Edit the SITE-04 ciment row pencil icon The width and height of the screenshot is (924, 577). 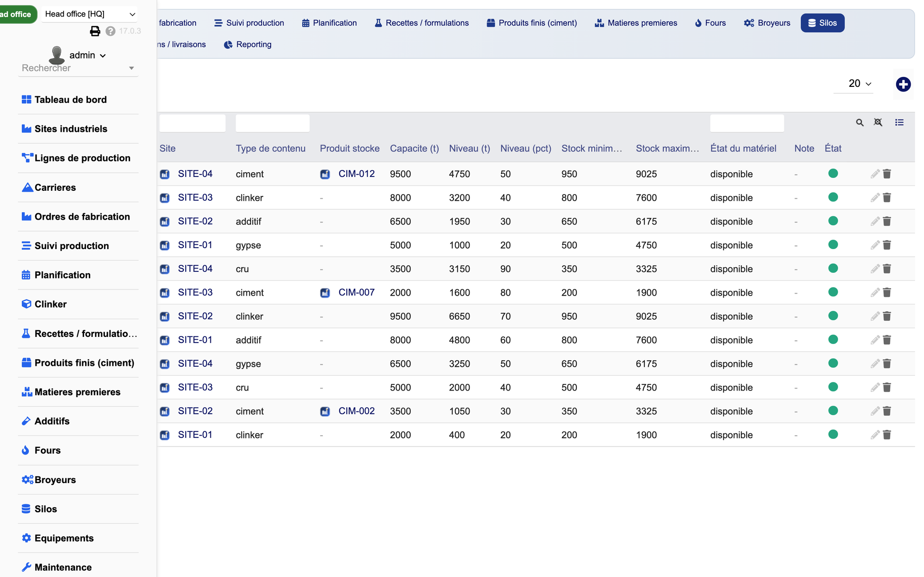[875, 174]
